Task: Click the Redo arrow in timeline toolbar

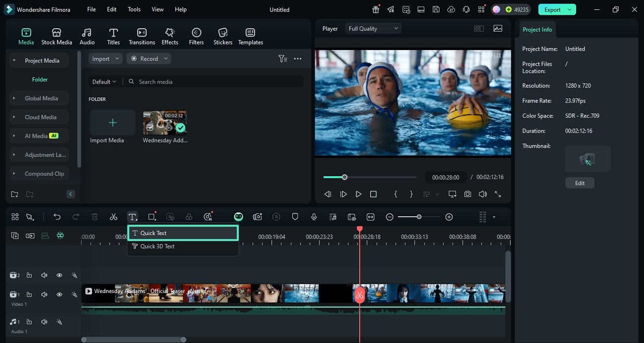Action: [76, 217]
